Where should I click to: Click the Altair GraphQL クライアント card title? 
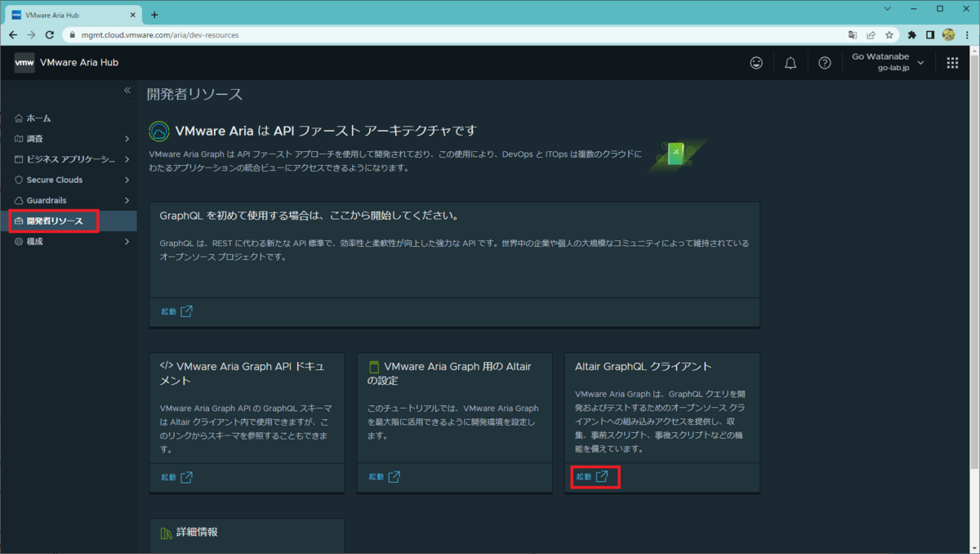click(644, 366)
